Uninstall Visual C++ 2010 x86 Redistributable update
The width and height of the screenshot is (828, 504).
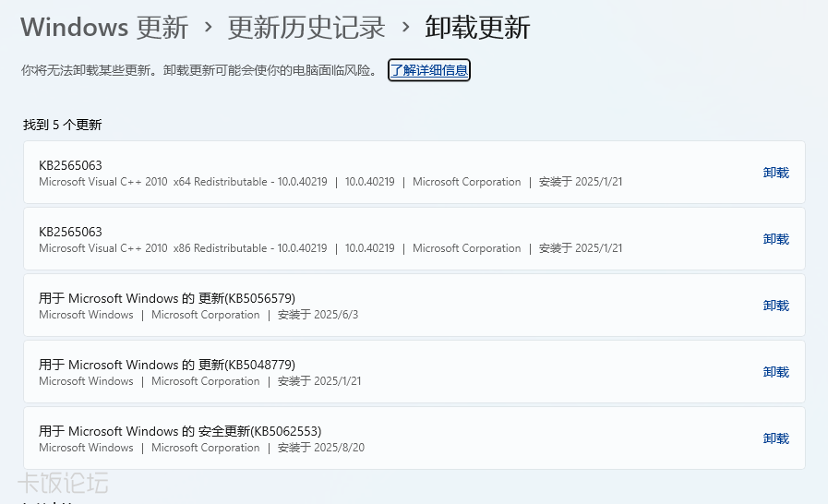tap(775, 239)
